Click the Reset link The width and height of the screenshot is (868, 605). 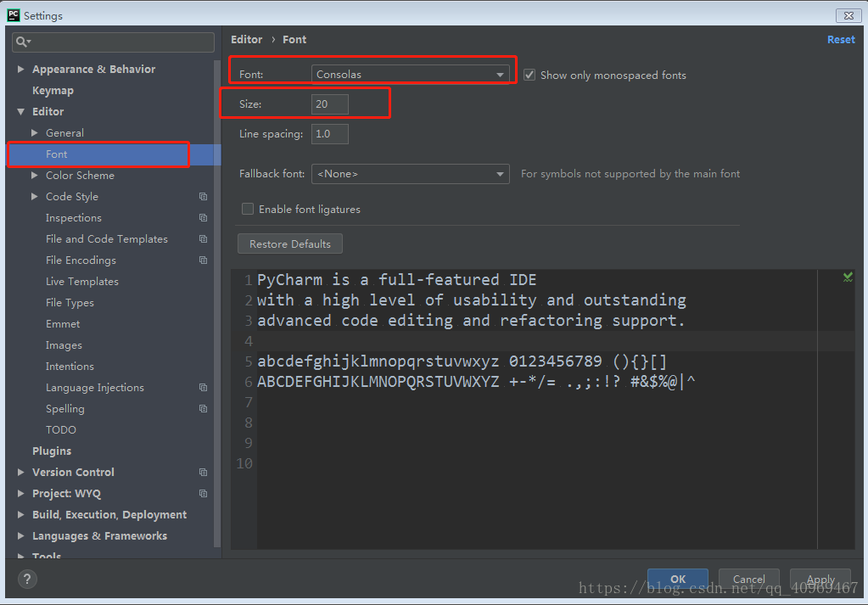pos(841,40)
